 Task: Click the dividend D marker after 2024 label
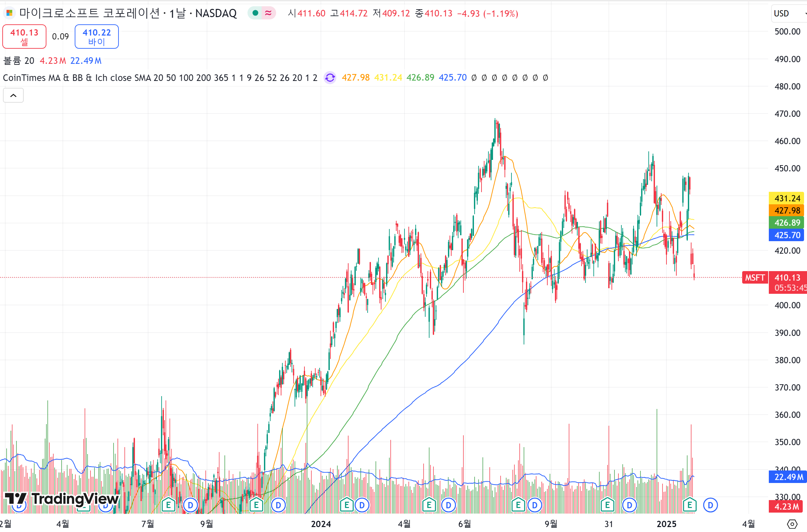(362, 506)
